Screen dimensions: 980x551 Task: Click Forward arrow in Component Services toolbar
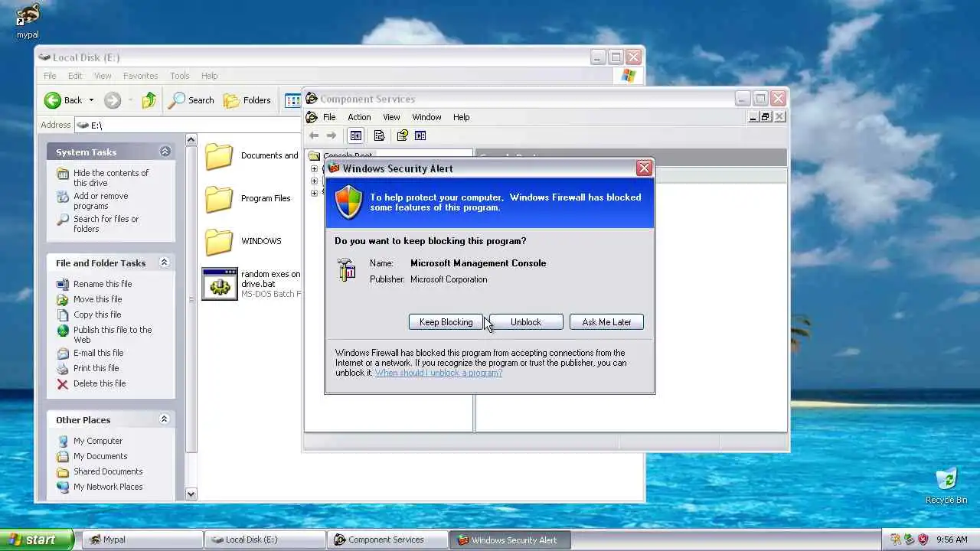pos(332,135)
